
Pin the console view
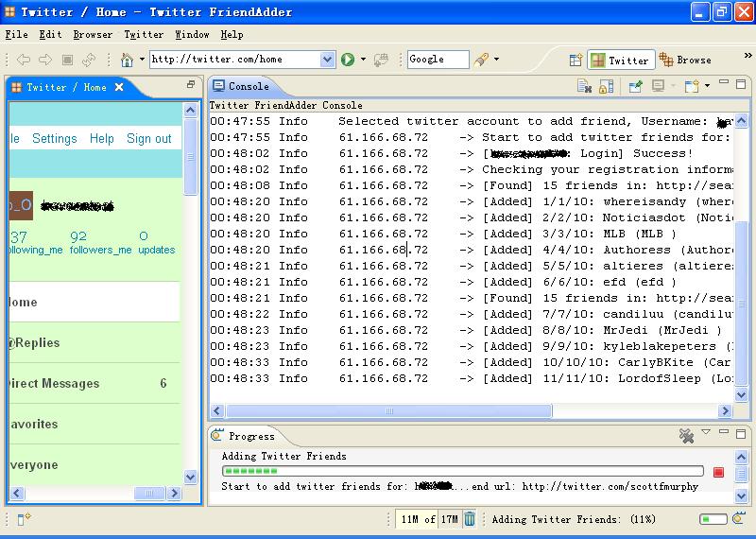(635, 86)
